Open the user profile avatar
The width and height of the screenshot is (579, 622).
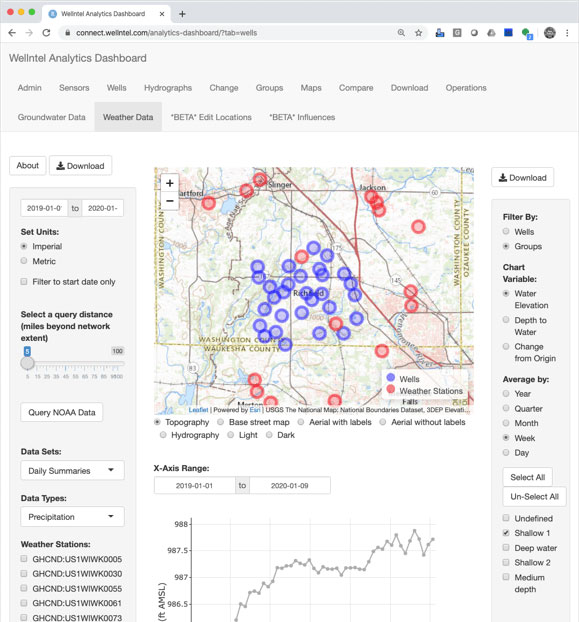550,33
